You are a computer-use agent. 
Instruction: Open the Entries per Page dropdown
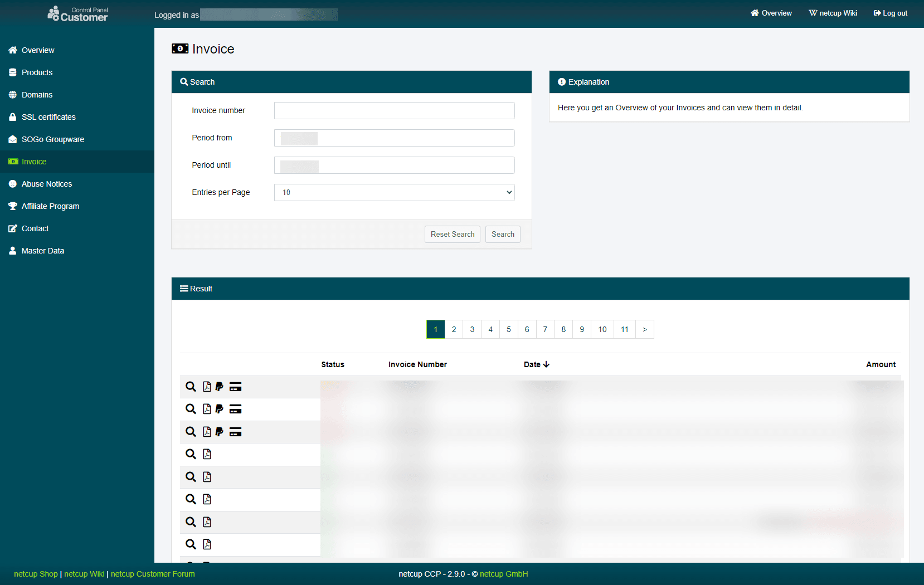[x=394, y=192]
